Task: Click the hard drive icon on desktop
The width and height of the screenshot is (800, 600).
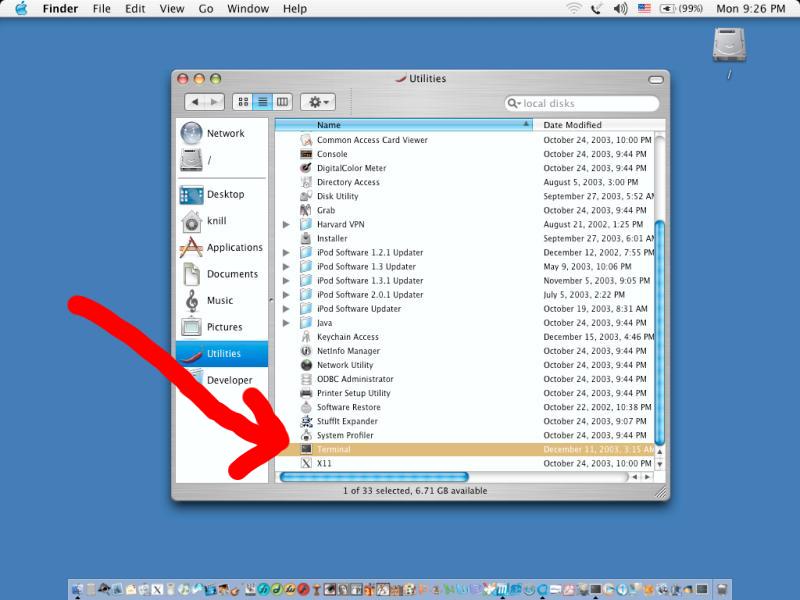Action: [x=729, y=45]
